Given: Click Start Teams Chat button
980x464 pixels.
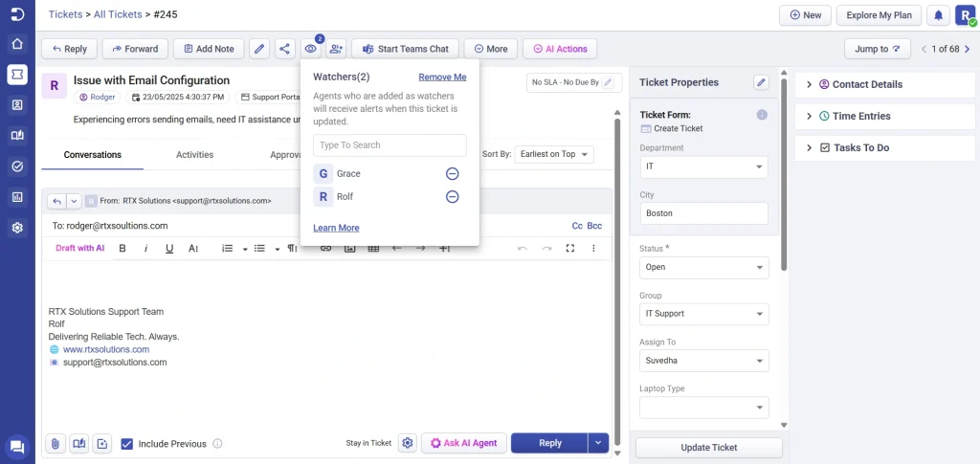Looking at the screenshot, I should (405, 49).
